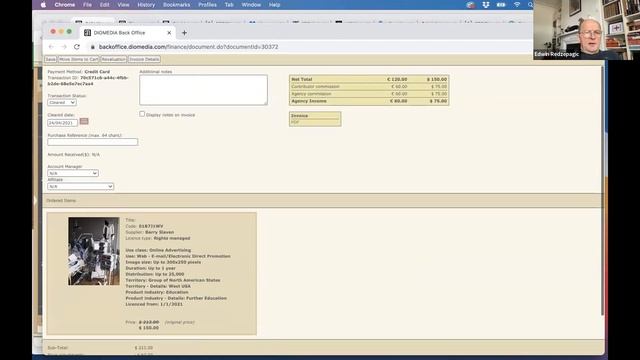Click the Purchase Reference input field
Viewport: 640px width, 360px height.
coord(93,142)
